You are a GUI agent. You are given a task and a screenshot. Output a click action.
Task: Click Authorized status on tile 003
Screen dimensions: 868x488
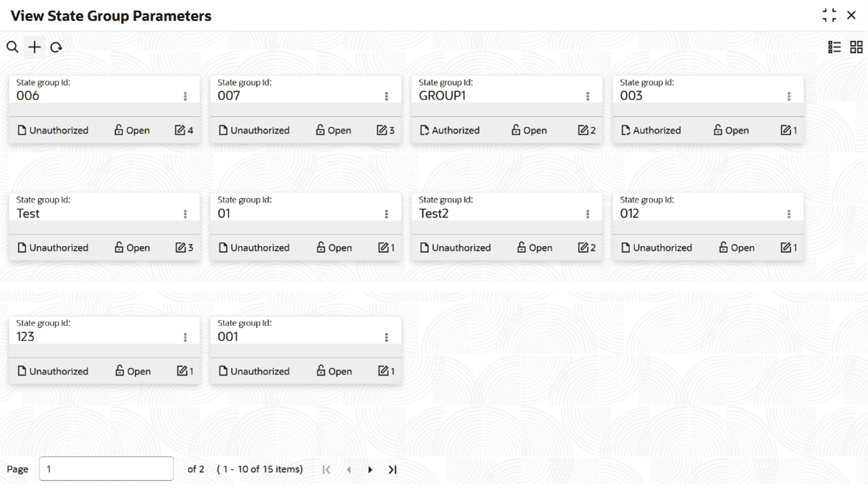[651, 131]
